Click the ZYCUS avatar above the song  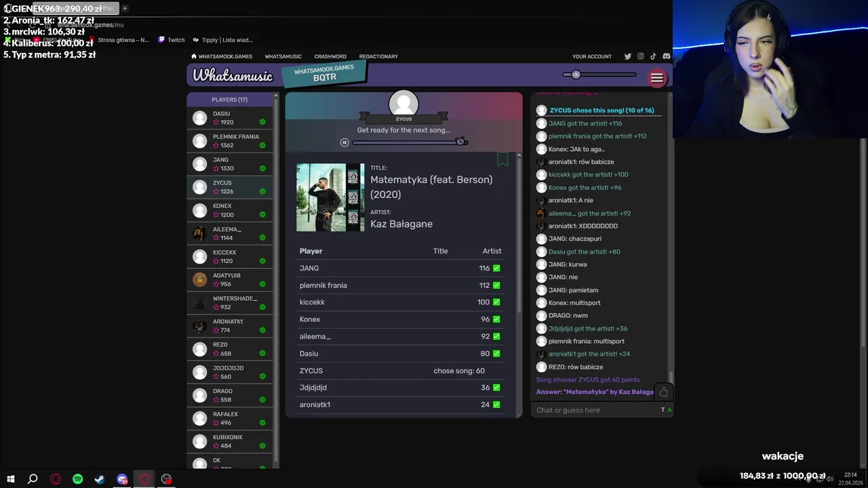coord(403,104)
